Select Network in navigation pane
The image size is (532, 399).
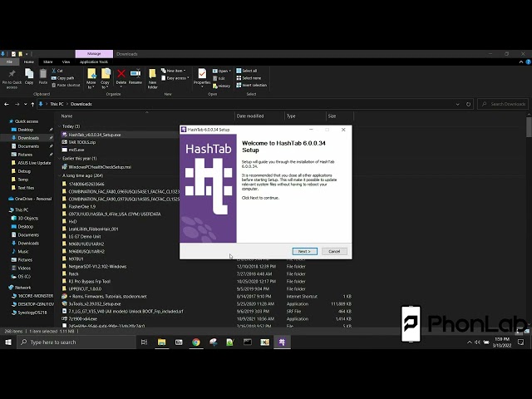[22, 288]
